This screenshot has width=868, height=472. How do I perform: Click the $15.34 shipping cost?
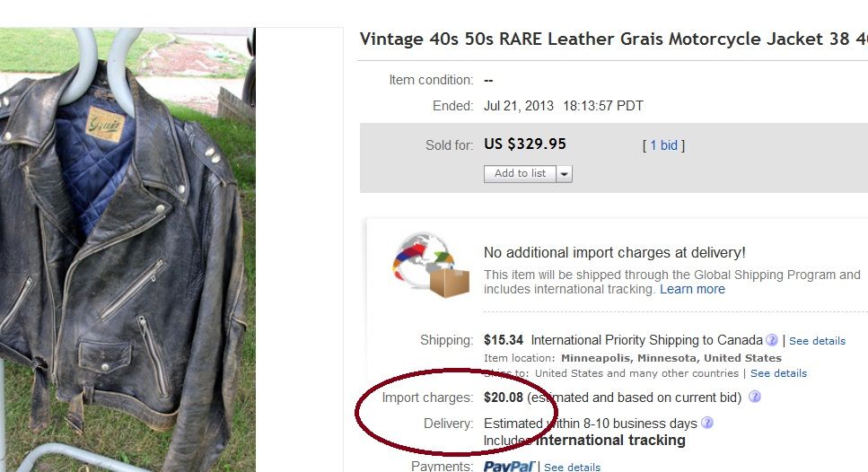click(x=504, y=340)
